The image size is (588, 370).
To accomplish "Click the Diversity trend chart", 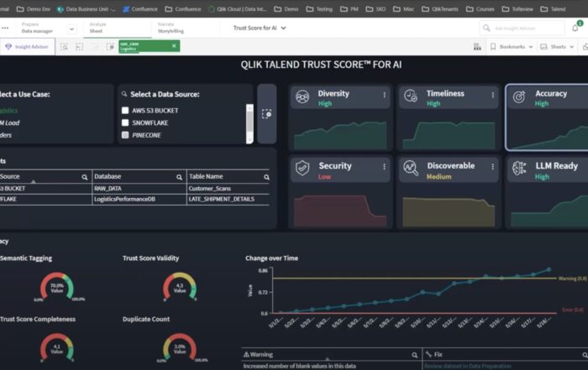I will (x=340, y=135).
